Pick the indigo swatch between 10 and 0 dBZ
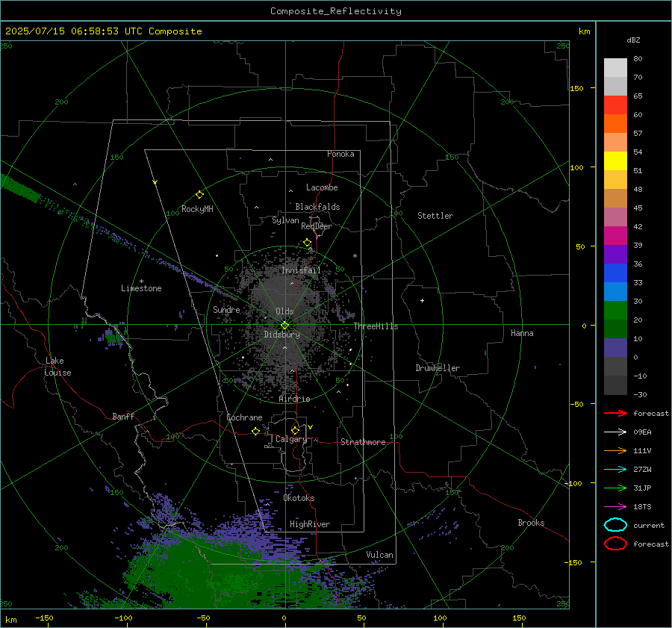Image resolution: width=672 pixels, height=628 pixels. (615, 348)
